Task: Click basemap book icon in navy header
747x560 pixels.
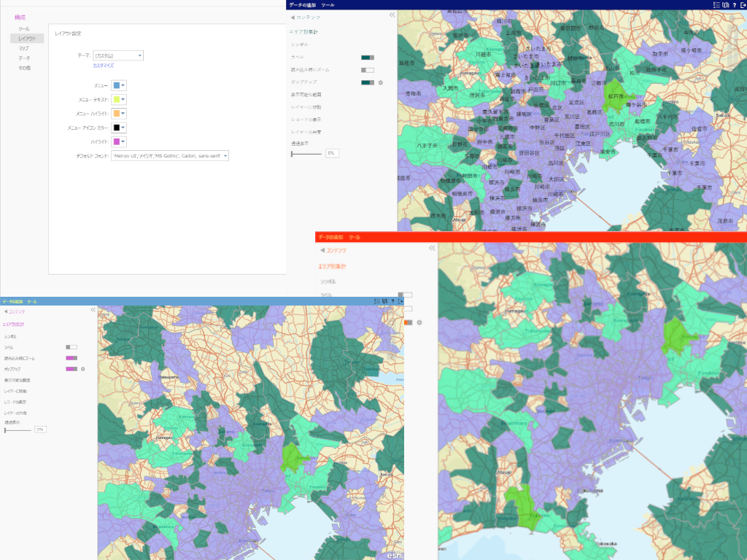Action: 726,4
